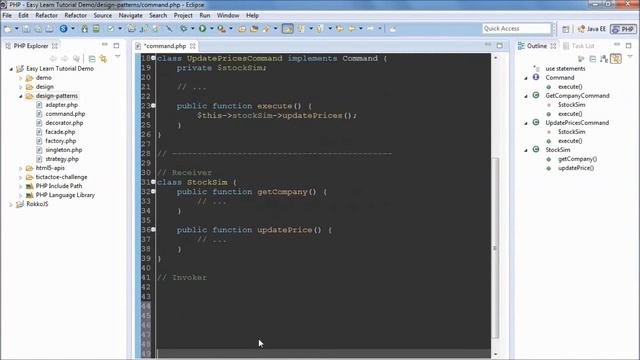The height and width of the screenshot is (360, 640).
Task: Select strategy.php file
Action: (x=62, y=159)
